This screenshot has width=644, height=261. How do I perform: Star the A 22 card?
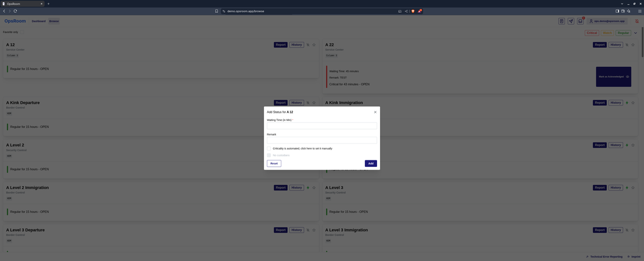(x=633, y=45)
